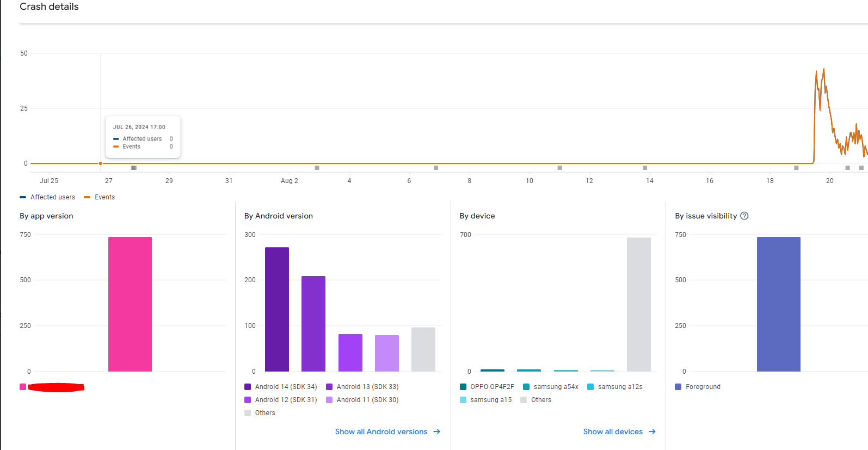Open the Show all devices link
Screen dimensions: 868x450
pos(613,431)
